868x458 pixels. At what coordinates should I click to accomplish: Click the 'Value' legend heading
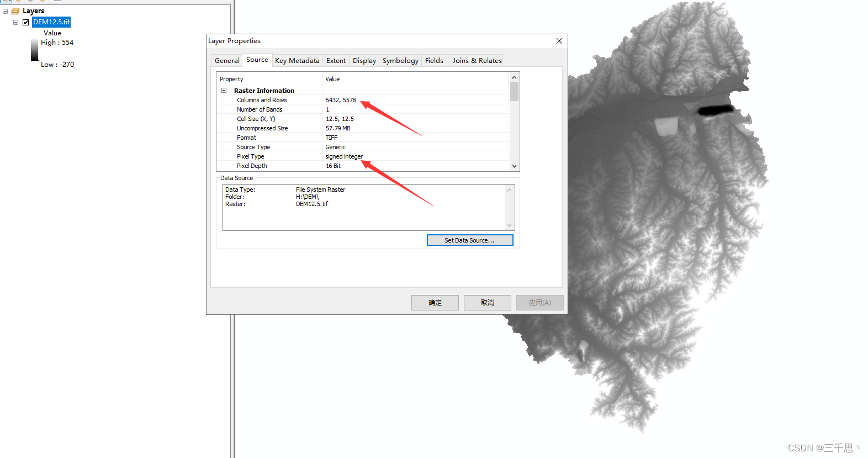point(52,33)
